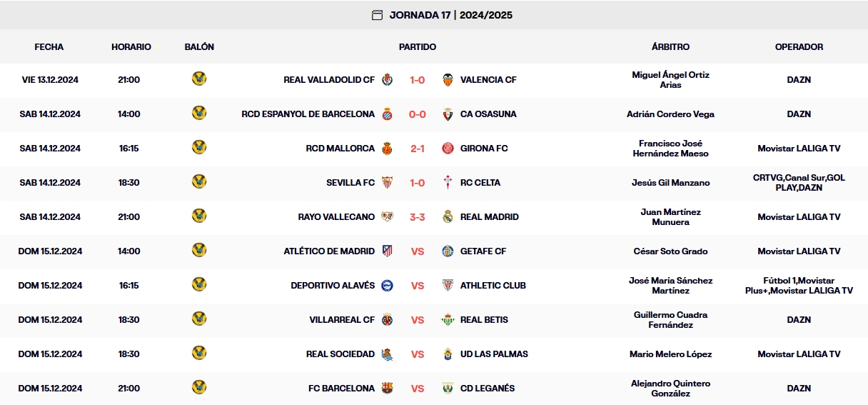Image resolution: width=868 pixels, height=405 pixels.
Task: Click VS for Deportivo Alavés match
Action: click(418, 286)
